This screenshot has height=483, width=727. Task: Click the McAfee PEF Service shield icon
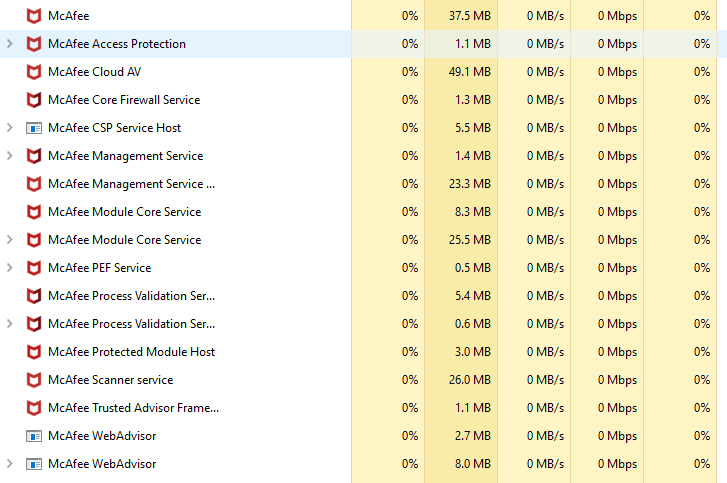tap(34, 268)
